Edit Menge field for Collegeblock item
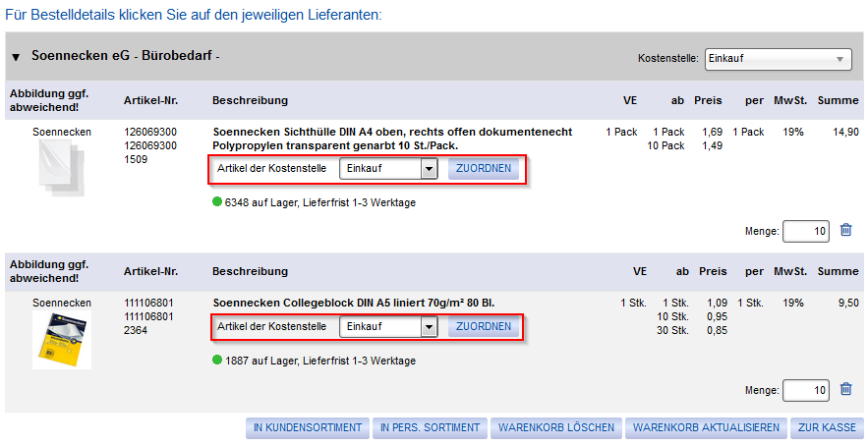Screen dimensions: 868x446 pos(806,390)
